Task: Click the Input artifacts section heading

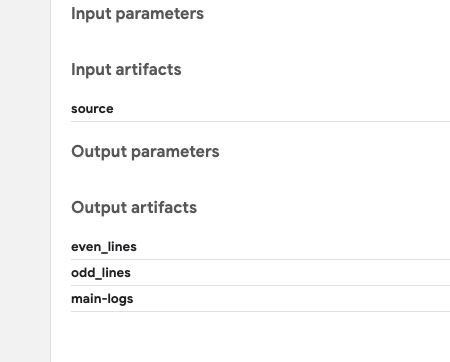Action: click(126, 70)
